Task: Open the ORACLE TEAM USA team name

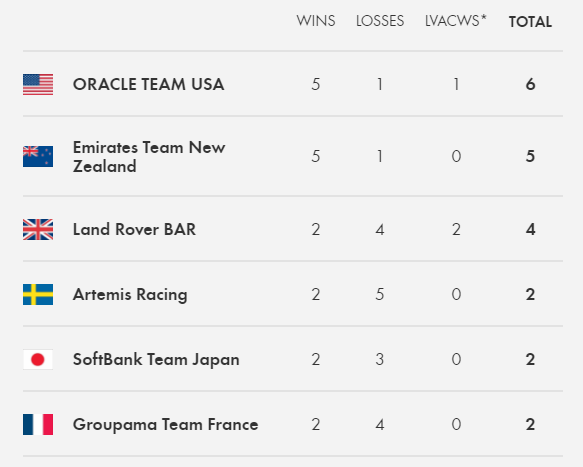Action: tap(149, 84)
